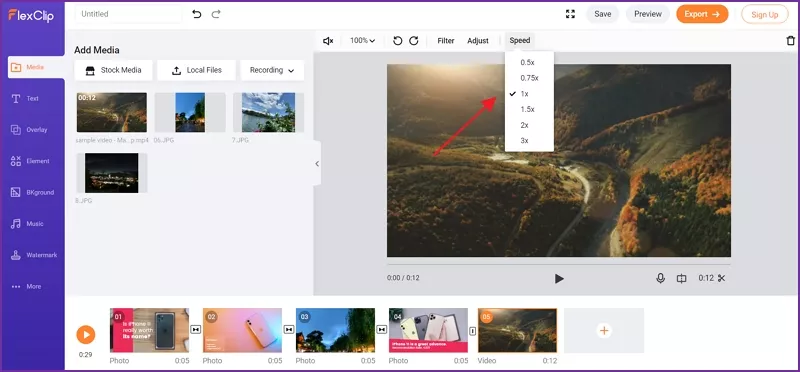Viewport: 800px width, 372px height.
Task: Open the Text panel in sidebar
Action: 26,98
